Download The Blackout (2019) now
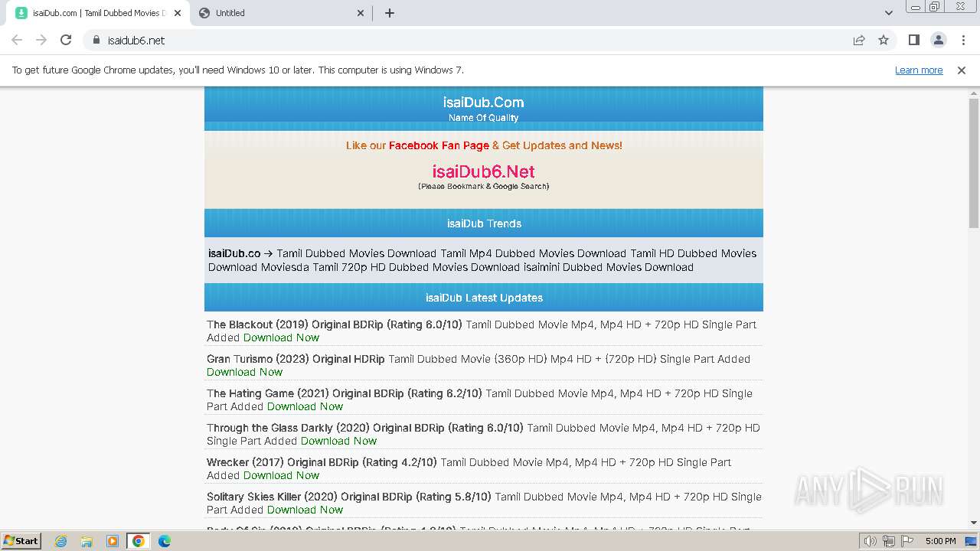Viewport: 980px width, 551px height. click(281, 337)
